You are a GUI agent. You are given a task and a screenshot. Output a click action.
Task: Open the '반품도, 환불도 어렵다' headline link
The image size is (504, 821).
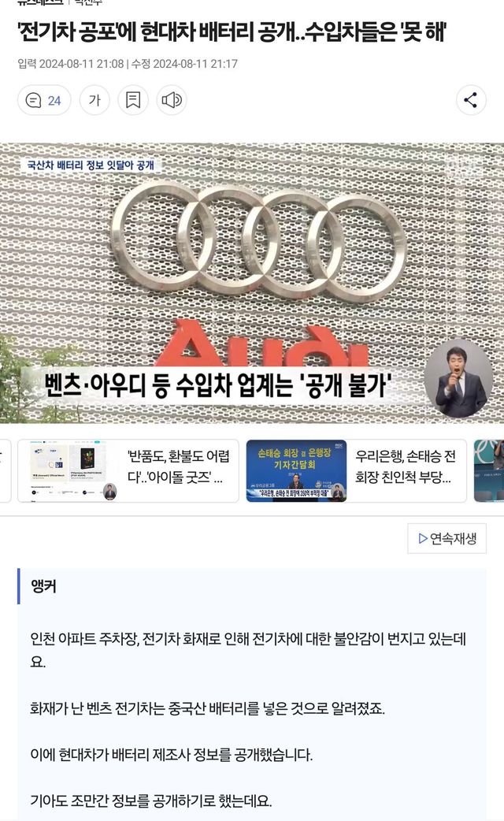[x=179, y=466]
